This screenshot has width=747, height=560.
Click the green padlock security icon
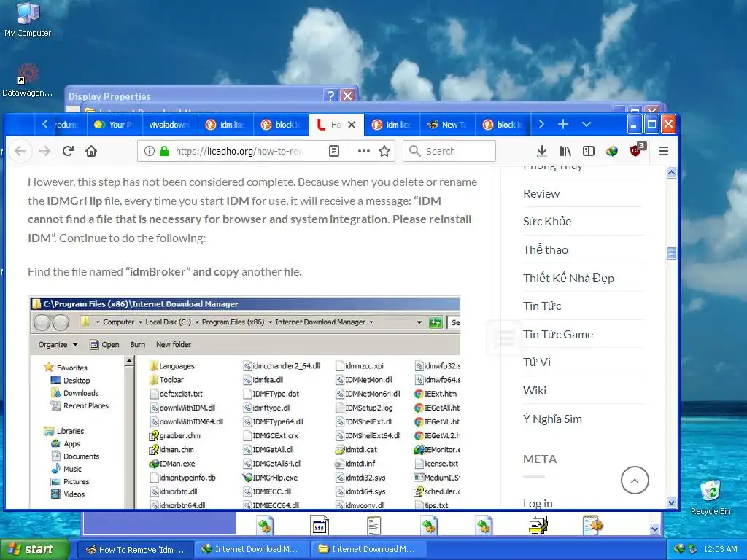164,152
